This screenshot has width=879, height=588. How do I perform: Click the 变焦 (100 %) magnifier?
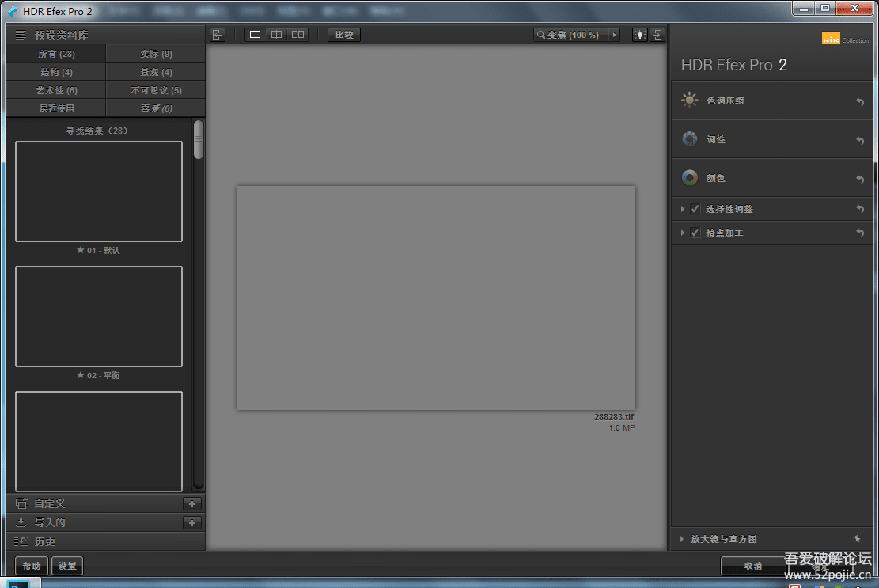(540, 35)
